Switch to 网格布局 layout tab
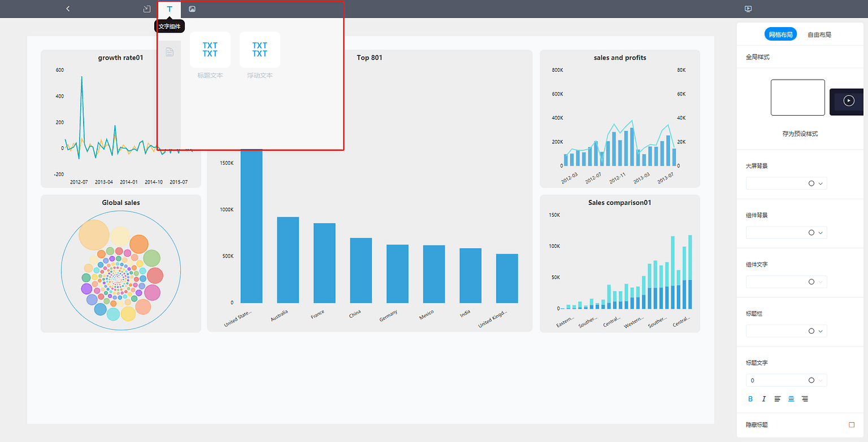Screen dimensions: 868x442 pos(780,34)
